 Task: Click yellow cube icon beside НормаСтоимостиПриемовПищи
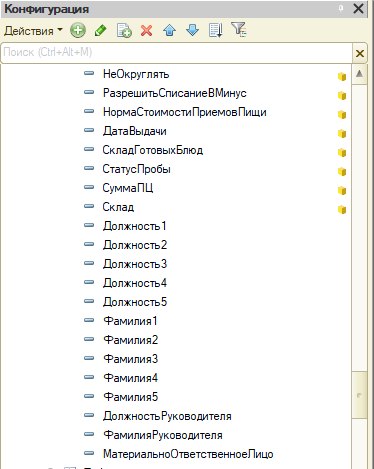click(342, 114)
